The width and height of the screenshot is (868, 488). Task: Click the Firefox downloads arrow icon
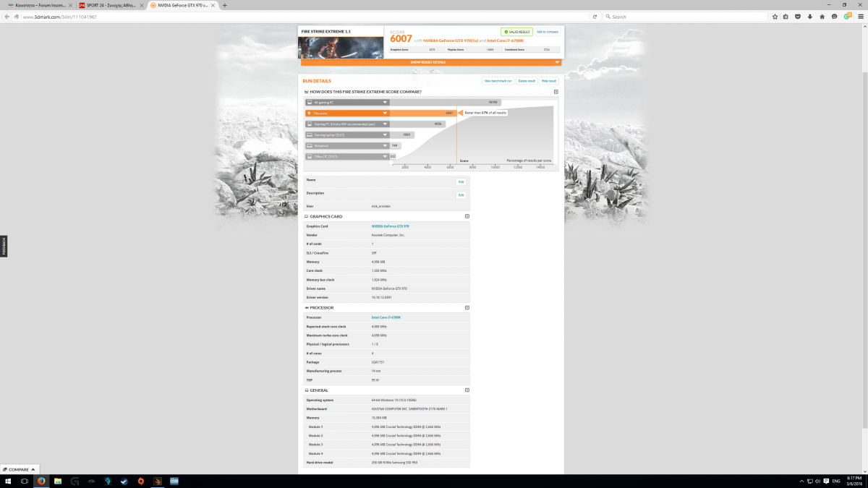tap(809, 16)
